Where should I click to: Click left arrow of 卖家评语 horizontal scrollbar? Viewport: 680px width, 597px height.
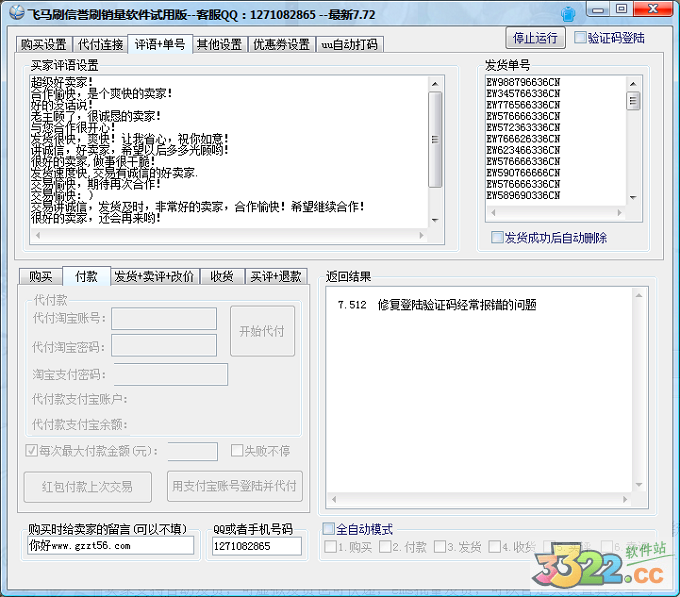point(38,235)
